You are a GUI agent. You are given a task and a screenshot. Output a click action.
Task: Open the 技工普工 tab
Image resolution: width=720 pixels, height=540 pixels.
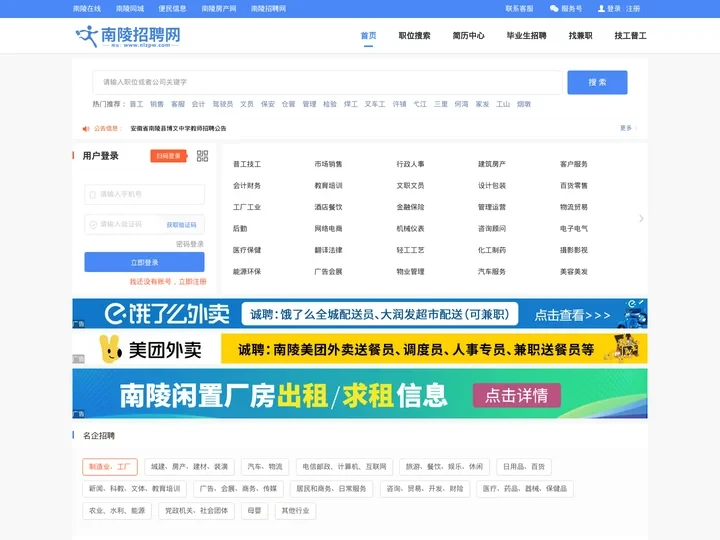[x=630, y=36]
